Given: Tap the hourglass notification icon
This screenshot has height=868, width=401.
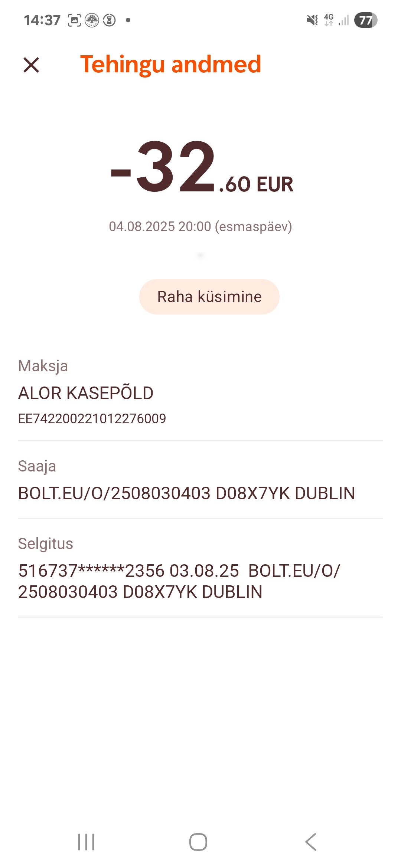Looking at the screenshot, I should click(x=109, y=20).
